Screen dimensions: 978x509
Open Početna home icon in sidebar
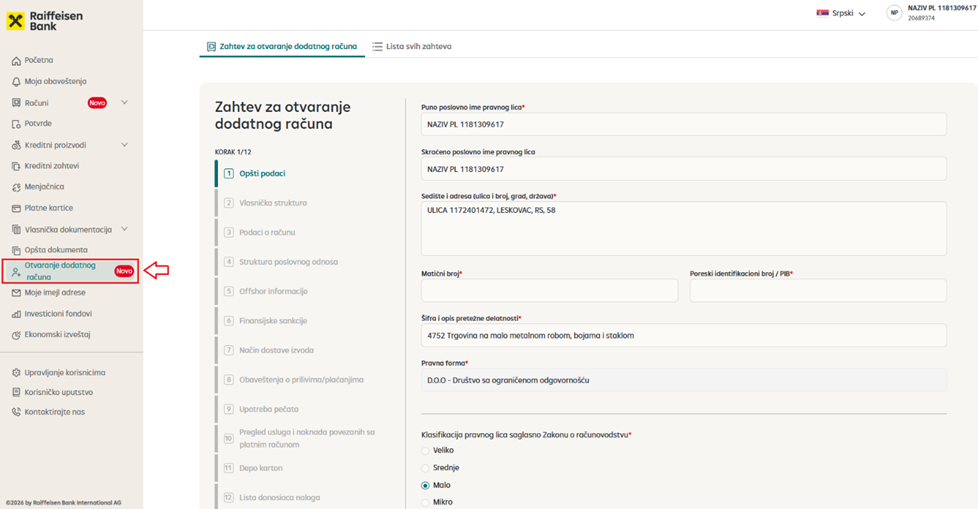pos(16,61)
